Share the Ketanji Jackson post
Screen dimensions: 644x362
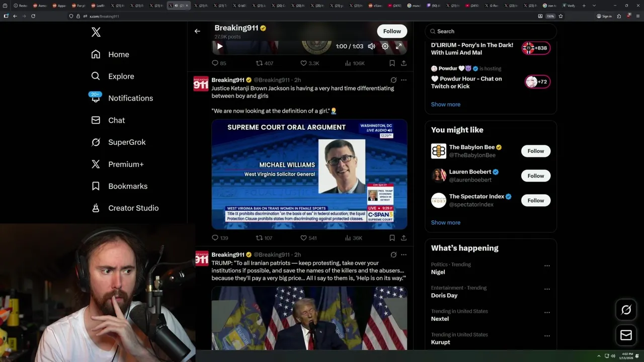coord(404,238)
